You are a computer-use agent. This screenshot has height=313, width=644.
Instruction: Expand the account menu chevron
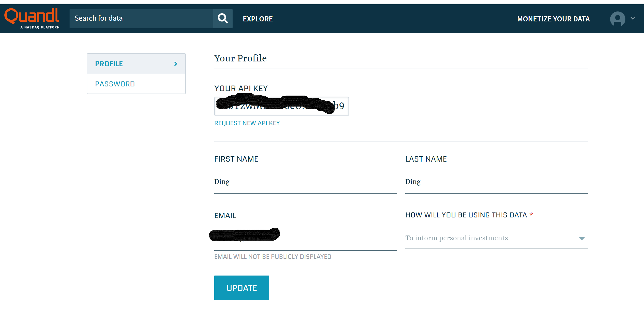[x=633, y=18]
